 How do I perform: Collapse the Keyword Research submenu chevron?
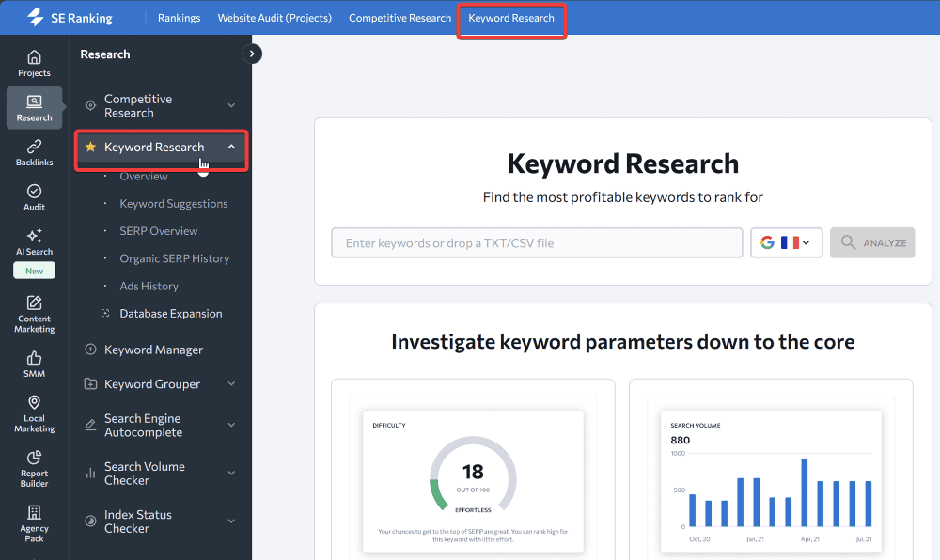tap(231, 147)
